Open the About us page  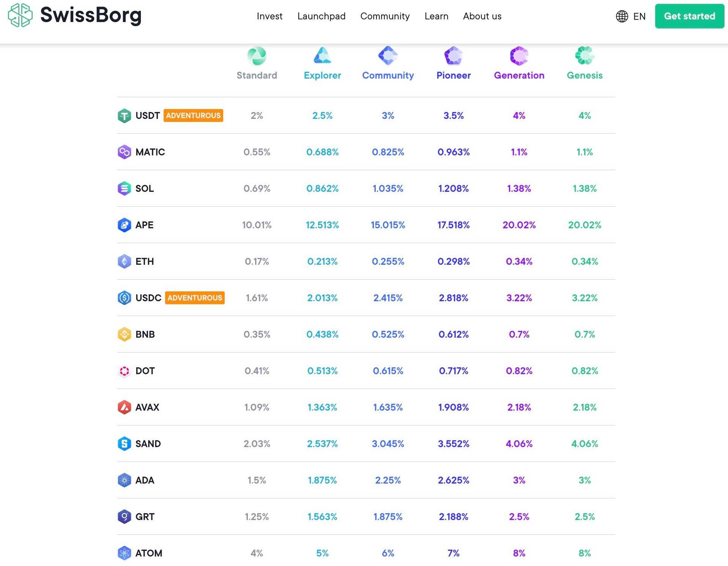click(482, 16)
